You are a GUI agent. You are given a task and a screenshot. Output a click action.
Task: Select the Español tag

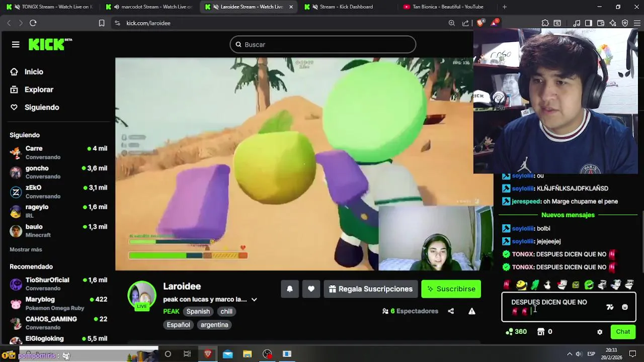[179, 325]
